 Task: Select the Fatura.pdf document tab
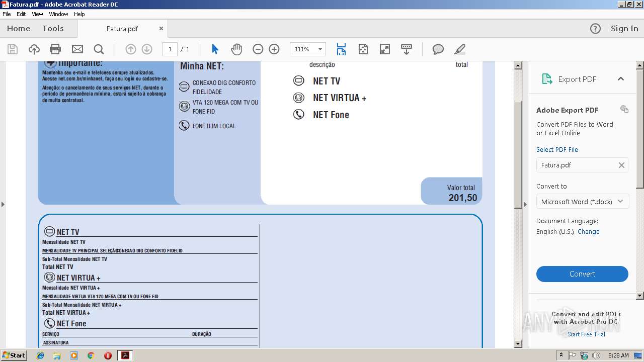[x=122, y=29]
